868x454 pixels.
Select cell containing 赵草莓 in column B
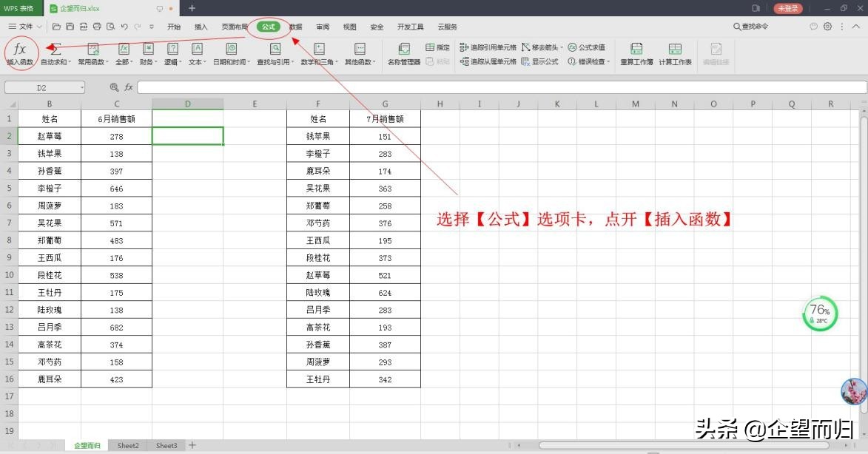coord(50,136)
